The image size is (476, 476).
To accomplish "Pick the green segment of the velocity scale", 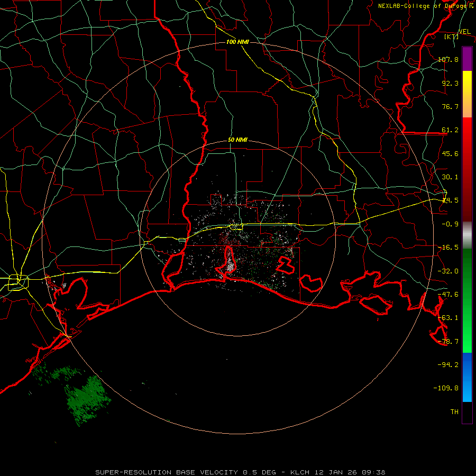I will (x=467, y=300).
